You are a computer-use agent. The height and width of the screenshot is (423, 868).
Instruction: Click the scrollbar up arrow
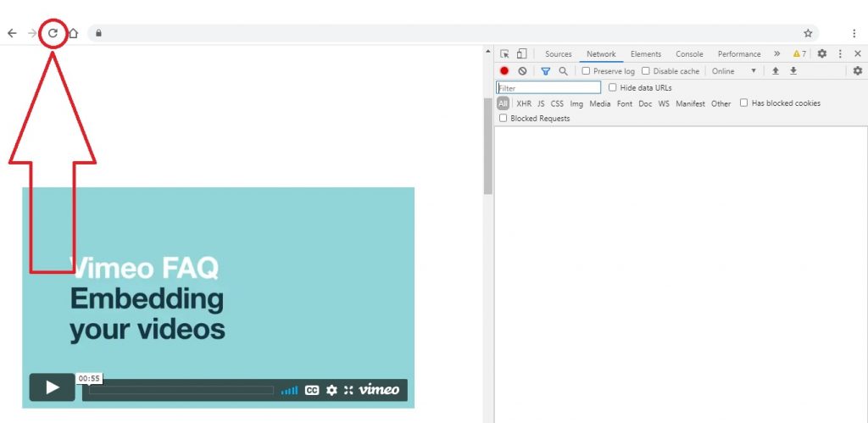coord(487,52)
